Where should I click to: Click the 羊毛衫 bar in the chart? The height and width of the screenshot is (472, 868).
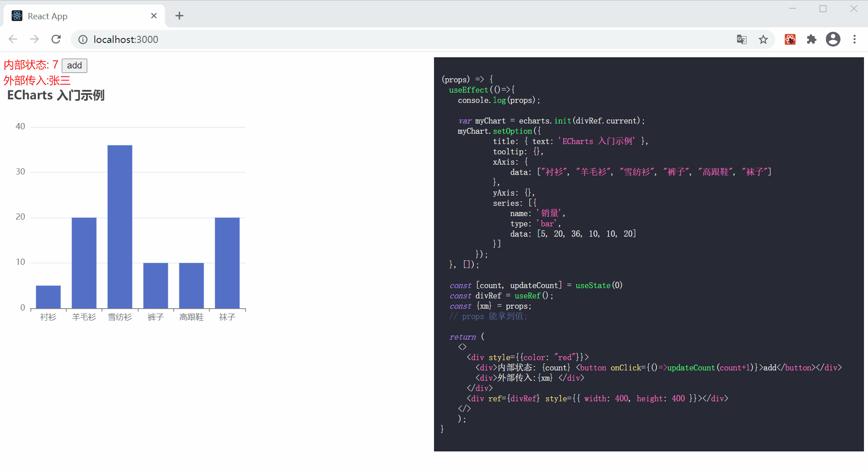pos(84,263)
